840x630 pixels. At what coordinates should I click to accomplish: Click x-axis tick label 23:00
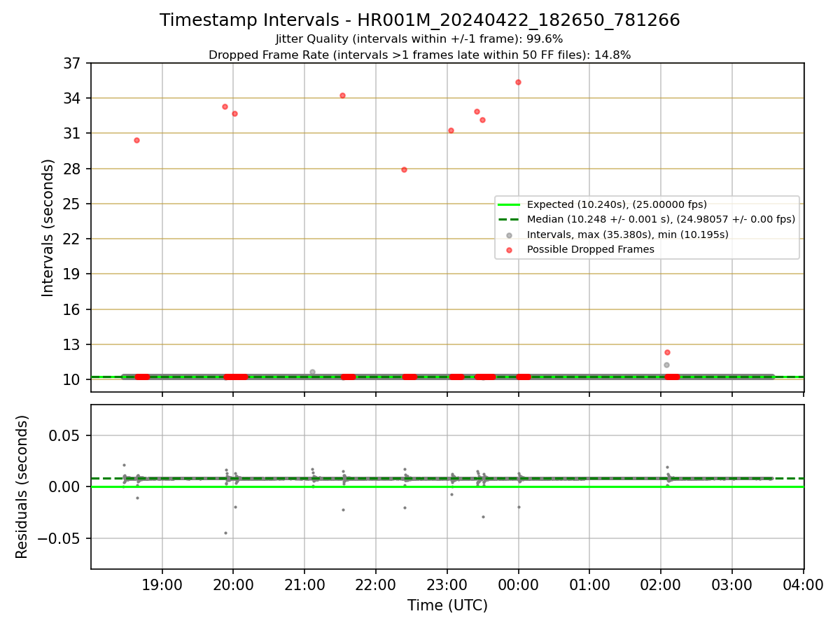pyautogui.click(x=447, y=584)
